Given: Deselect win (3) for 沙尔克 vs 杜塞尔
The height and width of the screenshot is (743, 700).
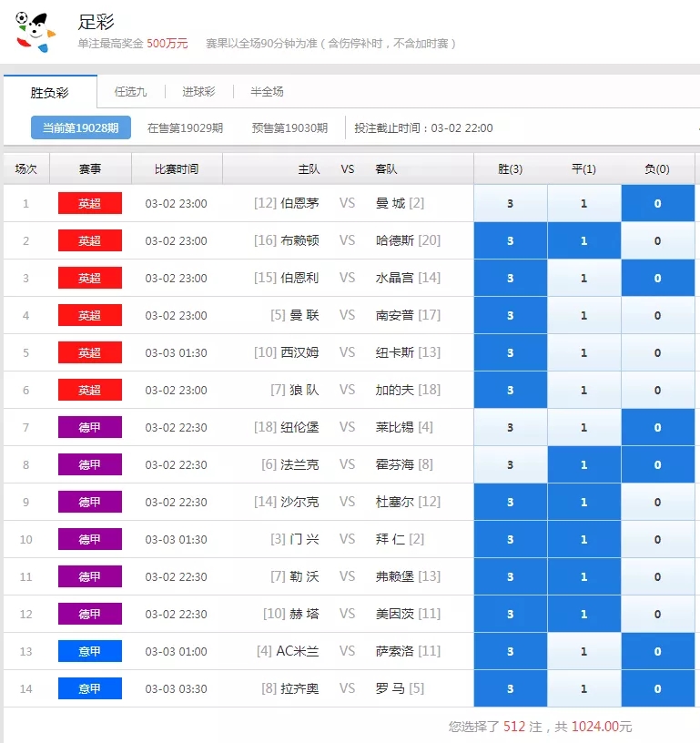Looking at the screenshot, I should [510, 503].
